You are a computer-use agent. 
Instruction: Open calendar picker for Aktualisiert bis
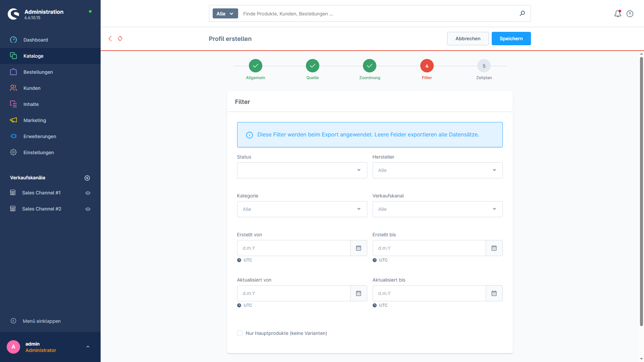click(x=494, y=293)
